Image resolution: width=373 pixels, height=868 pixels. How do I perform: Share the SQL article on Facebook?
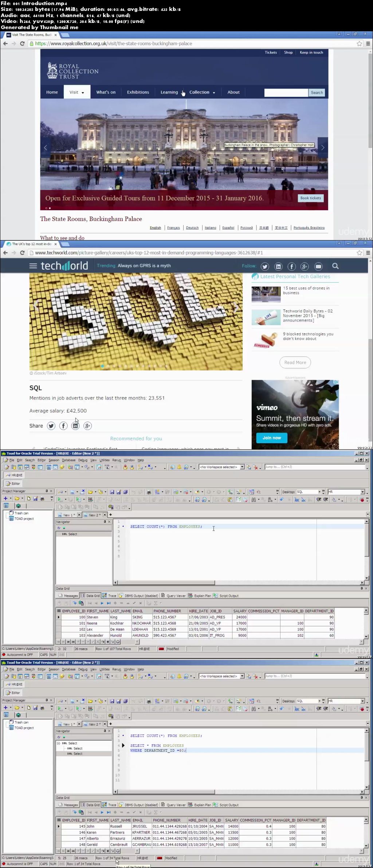tap(63, 426)
